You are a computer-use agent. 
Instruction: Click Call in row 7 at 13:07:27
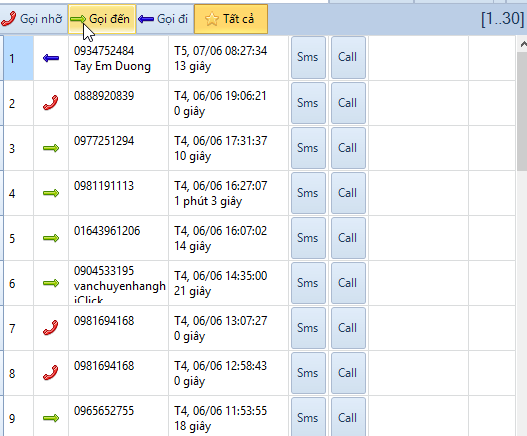(348, 328)
